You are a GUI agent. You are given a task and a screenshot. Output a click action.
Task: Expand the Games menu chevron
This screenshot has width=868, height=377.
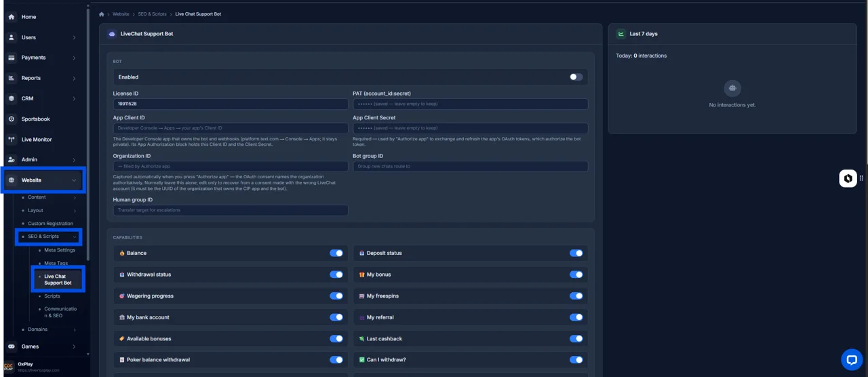point(75,346)
